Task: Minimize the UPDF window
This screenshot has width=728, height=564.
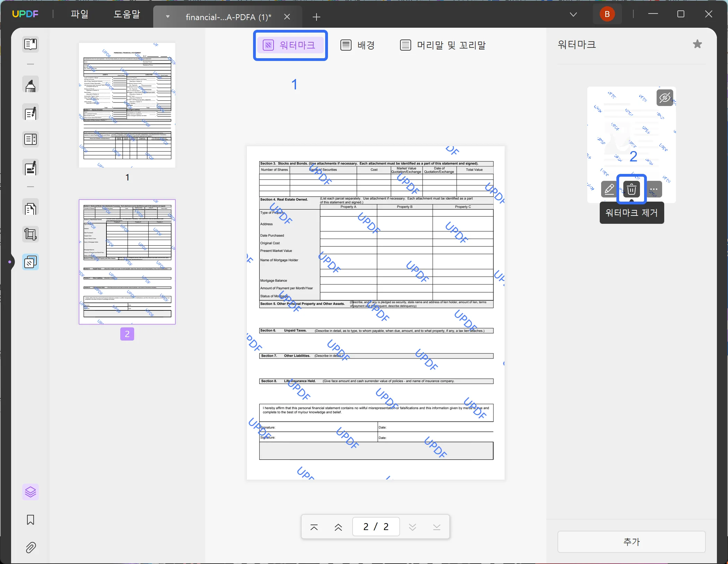Action: click(653, 14)
